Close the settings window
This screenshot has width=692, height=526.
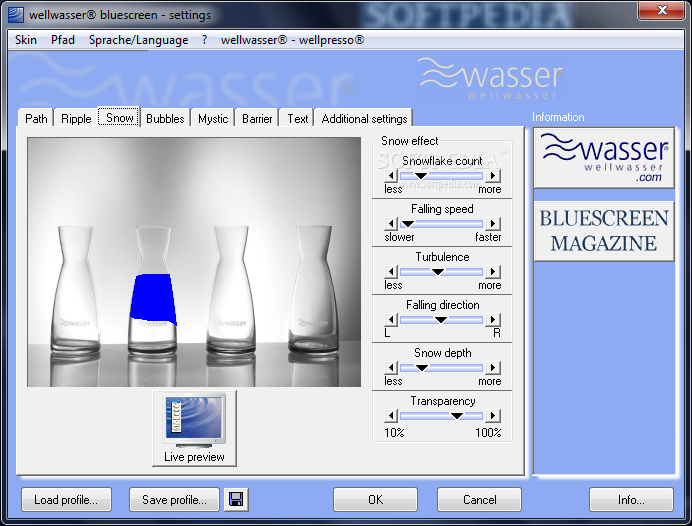(x=662, y=10)
